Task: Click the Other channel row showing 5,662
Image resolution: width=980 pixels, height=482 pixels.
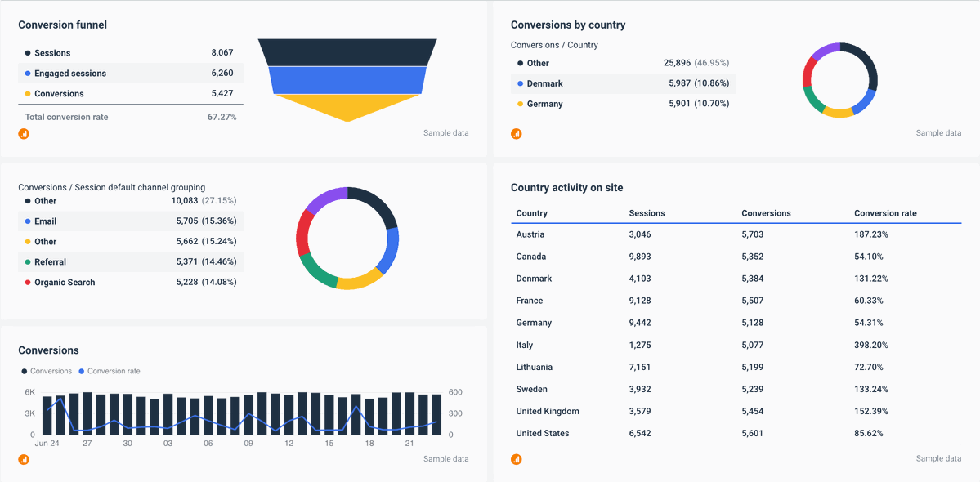Action: 131,242
